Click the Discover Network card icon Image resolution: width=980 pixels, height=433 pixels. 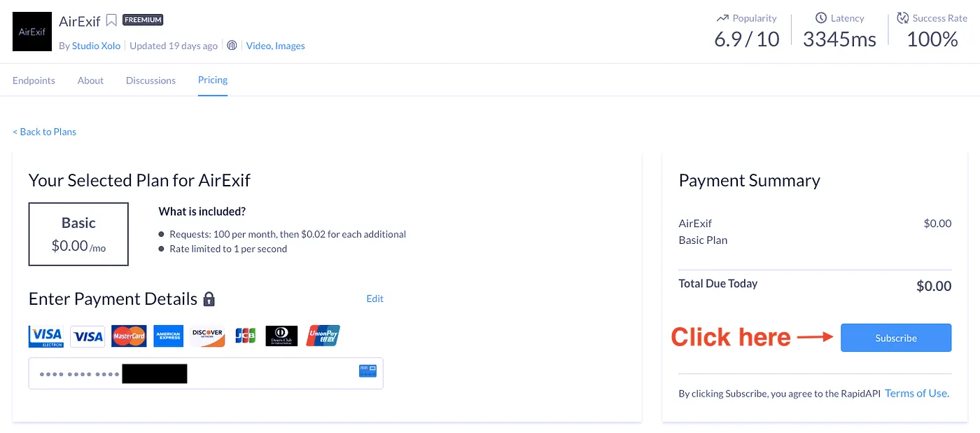[x=208, y=336]
